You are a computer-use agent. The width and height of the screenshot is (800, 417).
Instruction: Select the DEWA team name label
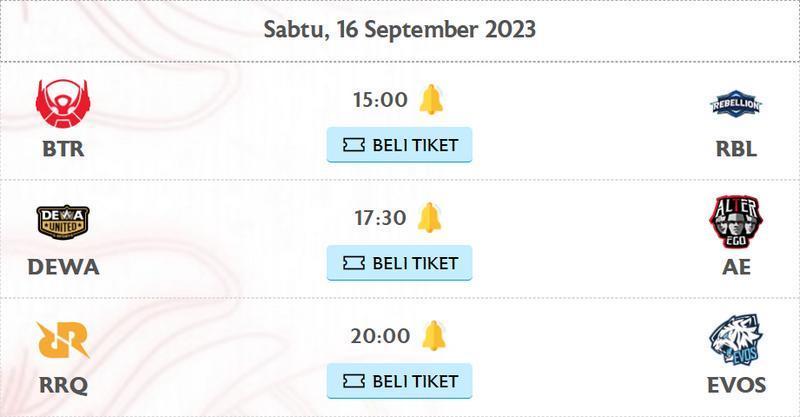pyautogui.click(x=63, y=267)
